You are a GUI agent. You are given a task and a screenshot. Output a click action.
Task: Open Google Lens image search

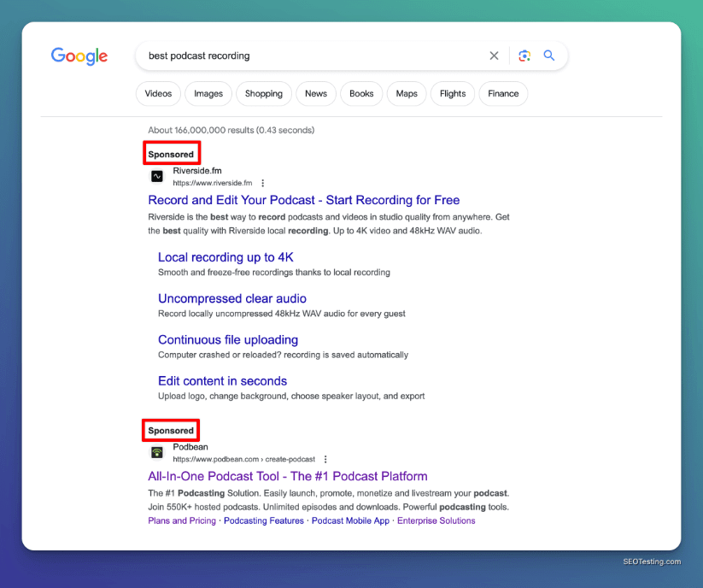click(524, 56)
